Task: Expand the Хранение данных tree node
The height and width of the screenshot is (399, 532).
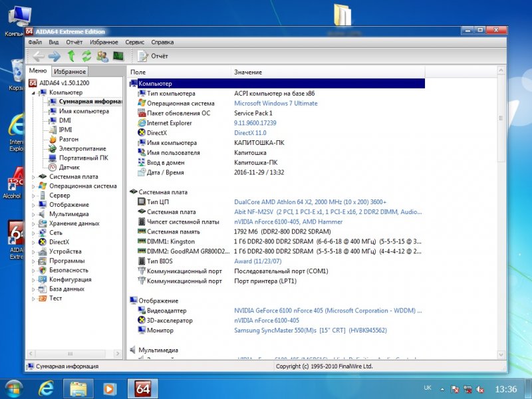Action: click(x=34, y=223)
